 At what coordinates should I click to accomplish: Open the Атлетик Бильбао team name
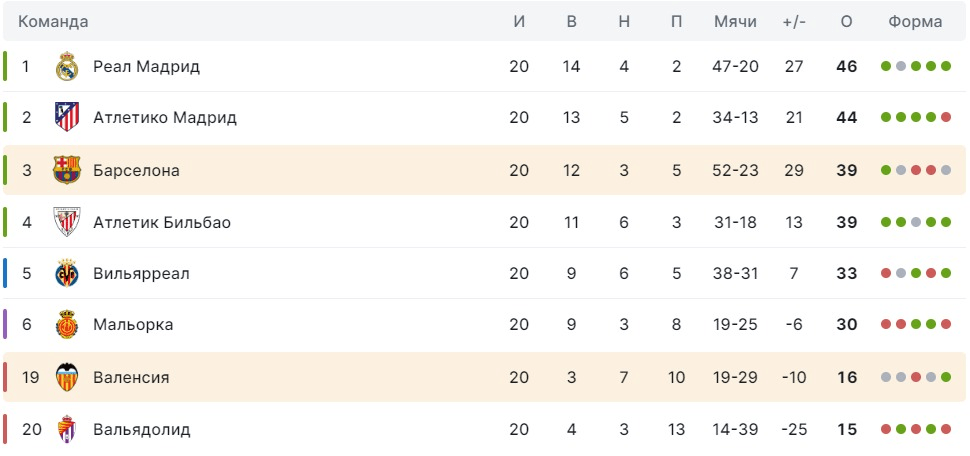(161, 222)
